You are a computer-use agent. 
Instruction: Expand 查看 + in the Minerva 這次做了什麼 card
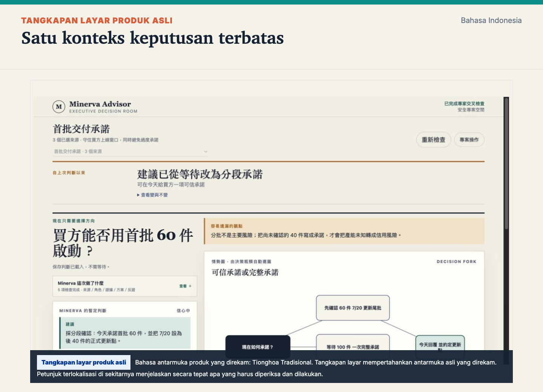(185, 286)
